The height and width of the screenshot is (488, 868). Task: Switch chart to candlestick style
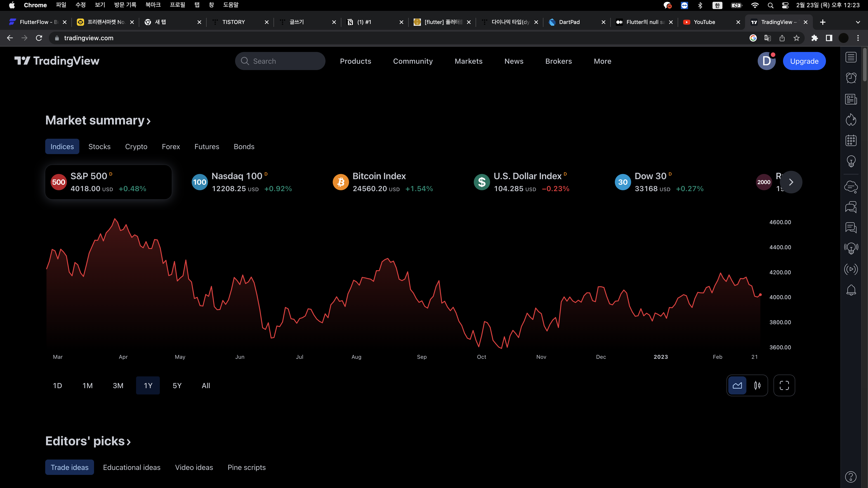757,385
